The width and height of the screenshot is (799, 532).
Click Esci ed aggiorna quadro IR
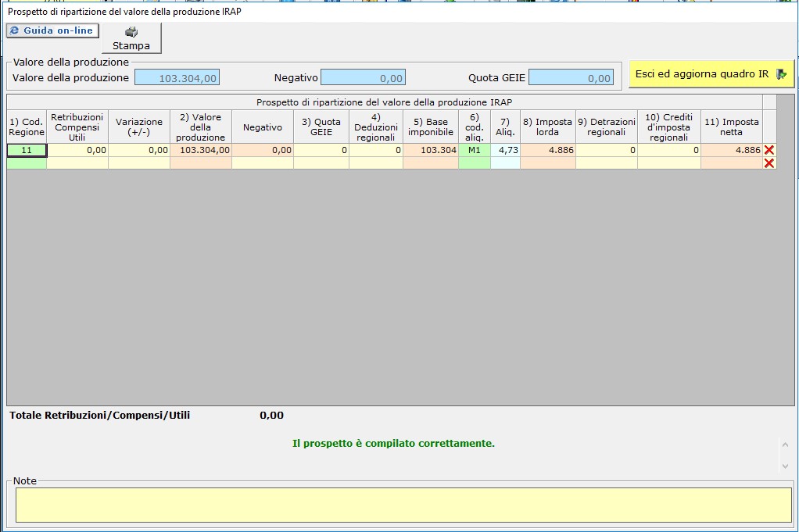(711, 74)
